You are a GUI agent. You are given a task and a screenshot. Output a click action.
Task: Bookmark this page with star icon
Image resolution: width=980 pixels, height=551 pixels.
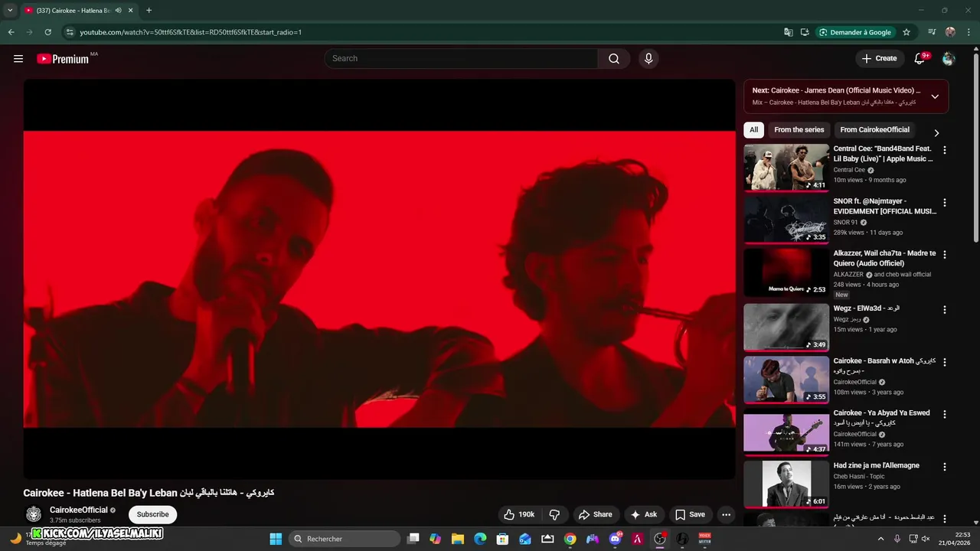pos(906,32)
